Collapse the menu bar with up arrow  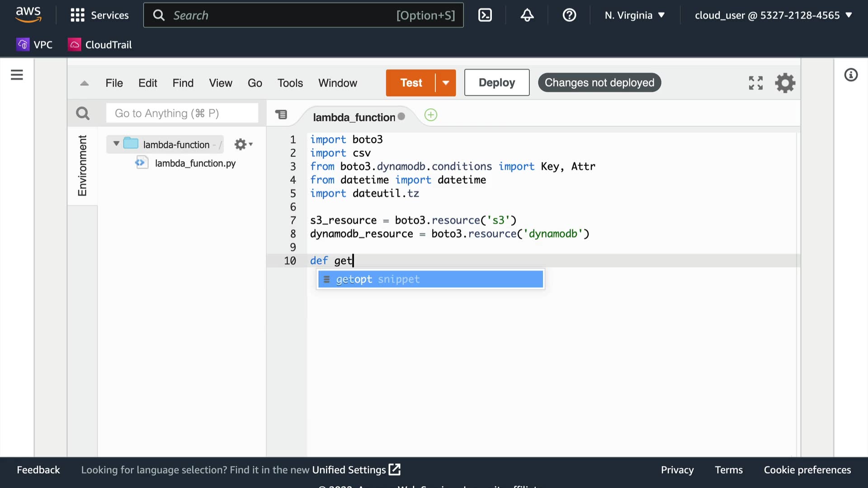click(85, 83)
